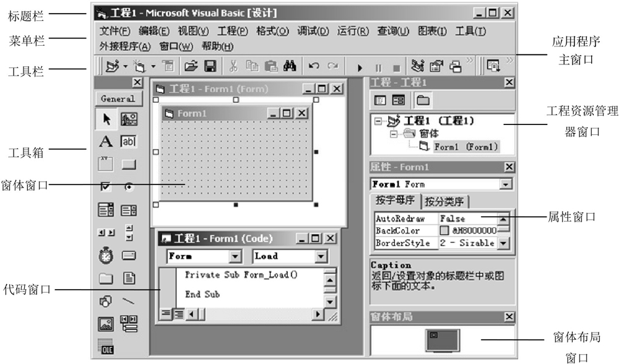Open the Form object dropdown in code window
This screenshot has height=364, width=619.
pos(235,257)
